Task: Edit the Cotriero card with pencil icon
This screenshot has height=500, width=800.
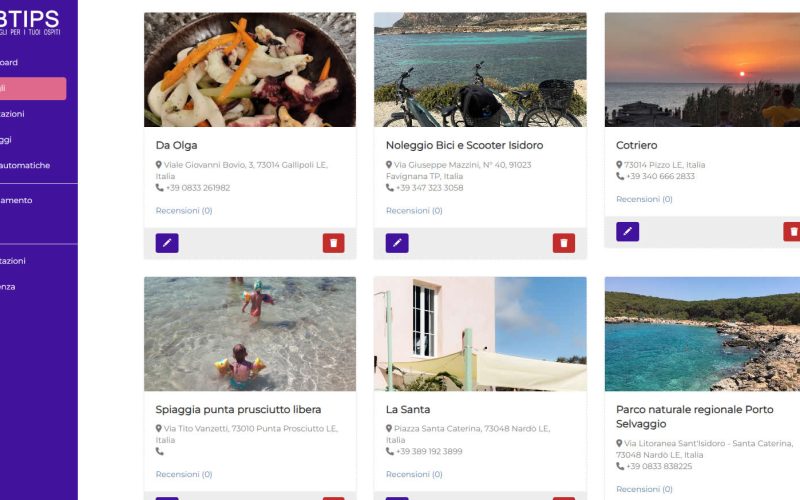Action: click(x=628, y=232)
